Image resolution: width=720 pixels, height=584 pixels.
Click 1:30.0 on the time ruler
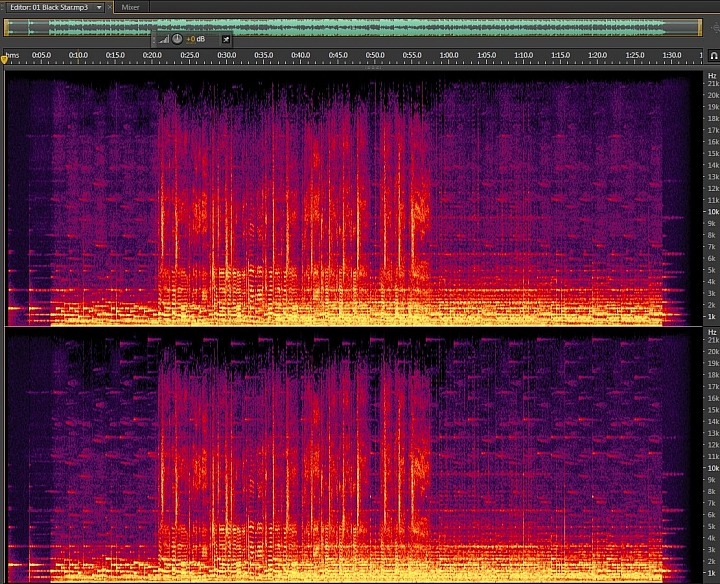(x=672, y=55)
